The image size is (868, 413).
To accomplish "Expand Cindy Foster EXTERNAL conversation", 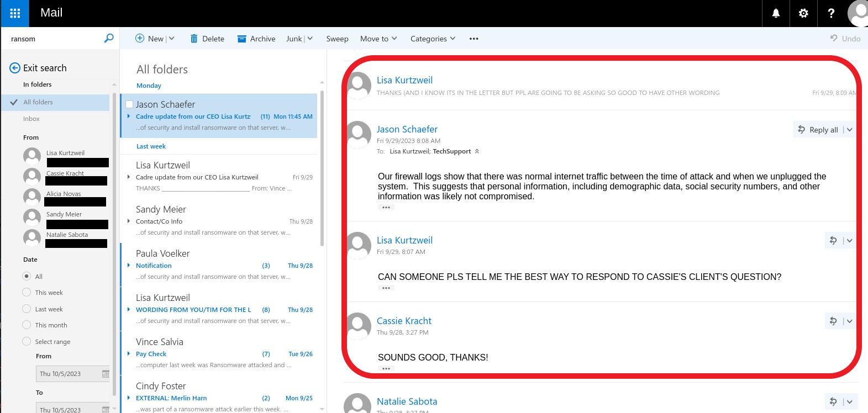I will 129,398.
